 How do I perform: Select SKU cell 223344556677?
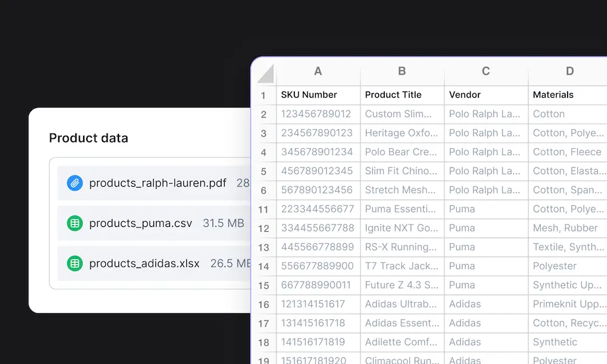pyautogui.click(x=318, y=209)
